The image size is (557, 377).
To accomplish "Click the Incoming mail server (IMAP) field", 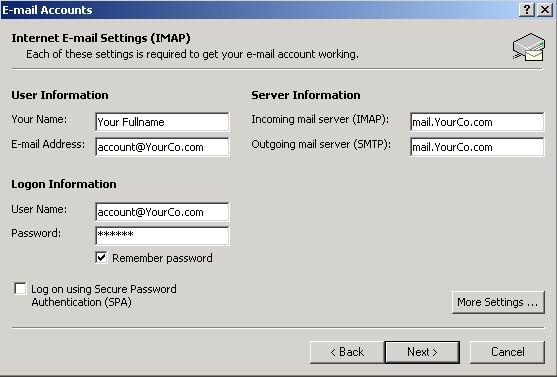I will pos(477,122).
